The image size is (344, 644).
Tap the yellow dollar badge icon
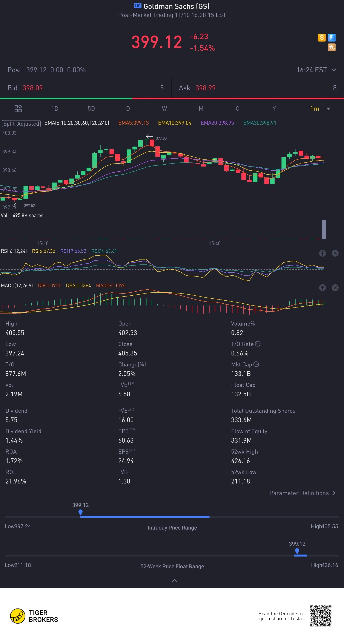(x=321, y=38)
